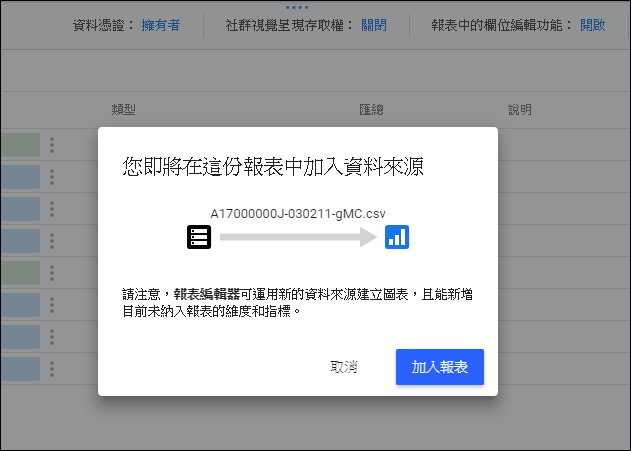Click the blue report chart icon

point(397,237)
